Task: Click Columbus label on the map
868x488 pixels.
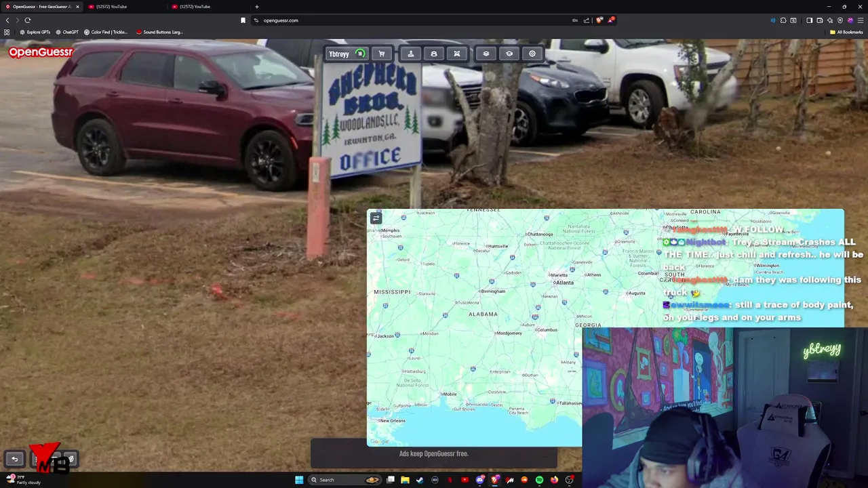Action: coord(547,330)
